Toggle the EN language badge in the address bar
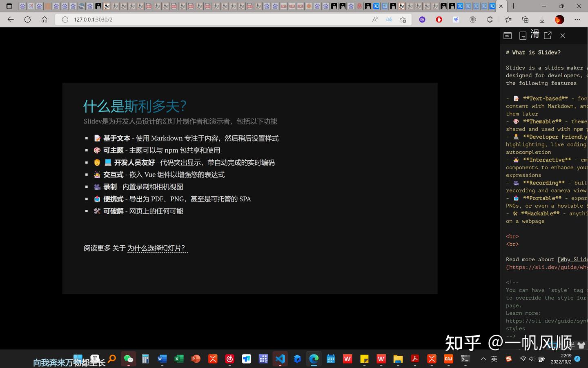The width and height of the screenshot is (588, 368). click(x=422, y=19)
